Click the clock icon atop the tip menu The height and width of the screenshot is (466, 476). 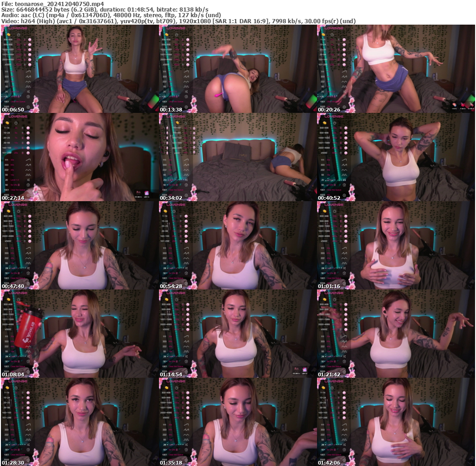pos(19,35)
